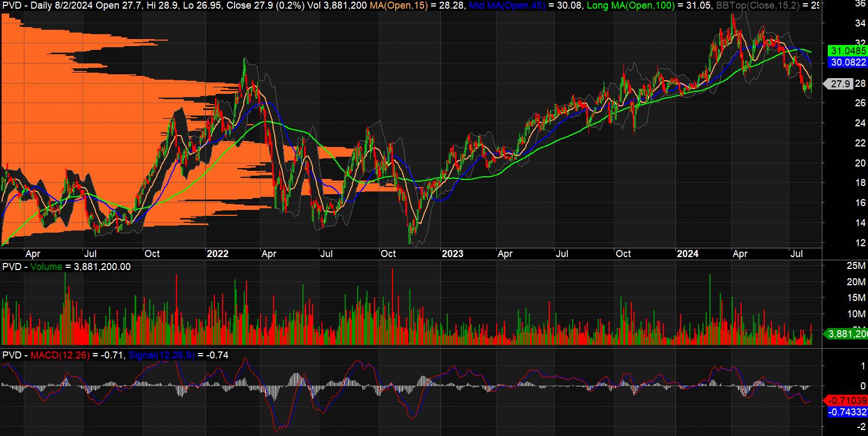Click the 25M volume axis label
868x436 pixels.
856,266
